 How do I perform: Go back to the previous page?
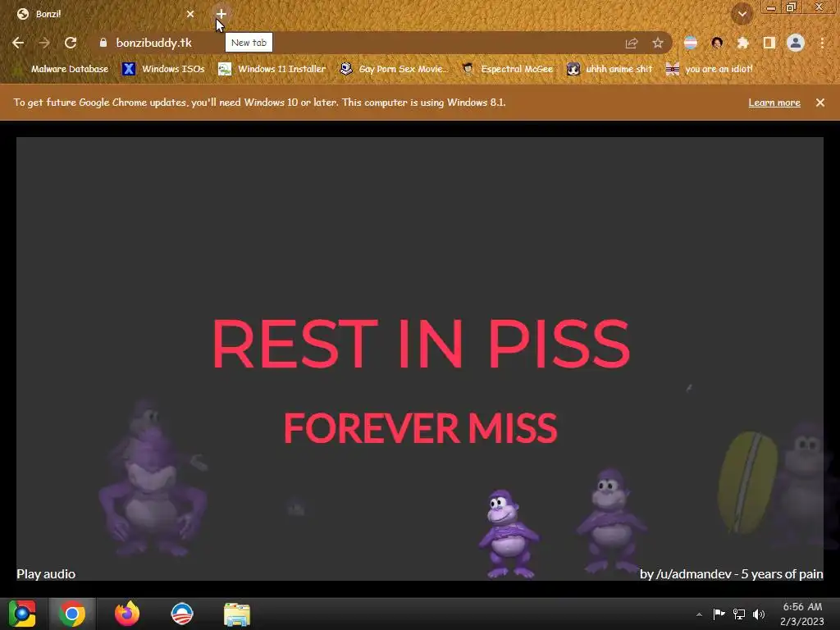pos(18,43)
